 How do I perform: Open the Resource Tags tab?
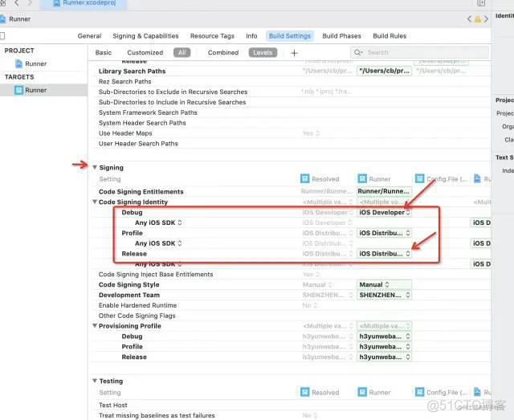tap(212, 36)
